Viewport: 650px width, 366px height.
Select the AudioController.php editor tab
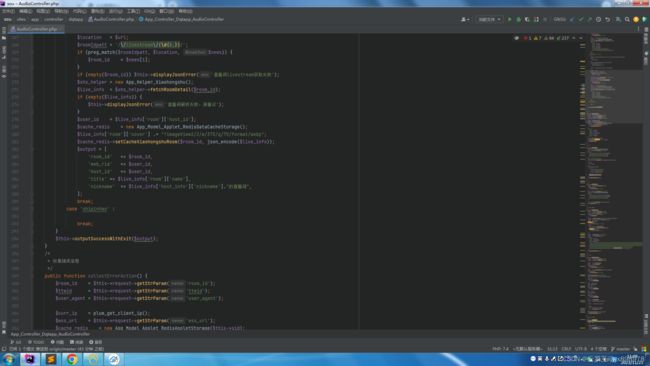tap(35, 29)
